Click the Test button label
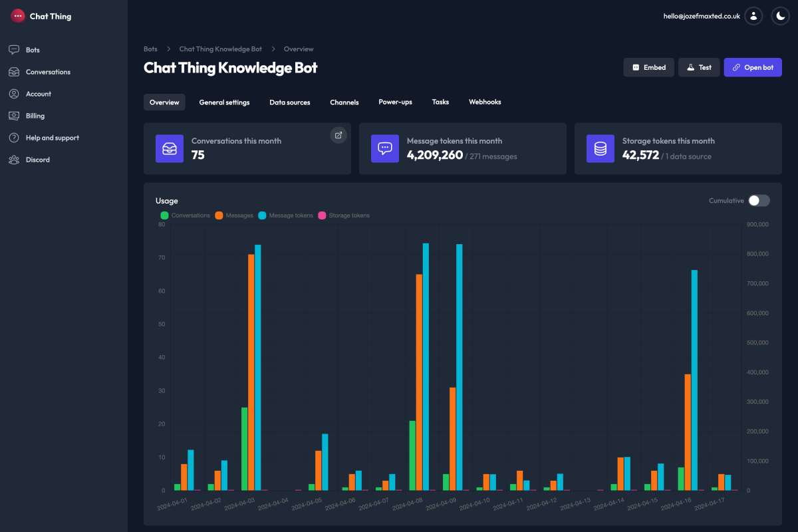Screen dimensions: 798x532 pos(705,67)
